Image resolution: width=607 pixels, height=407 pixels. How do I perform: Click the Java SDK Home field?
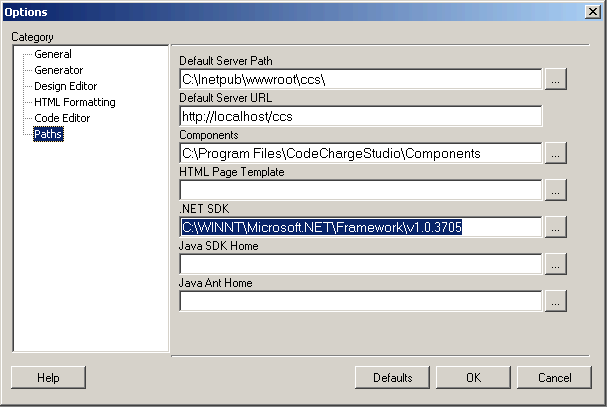coord(360,264)
